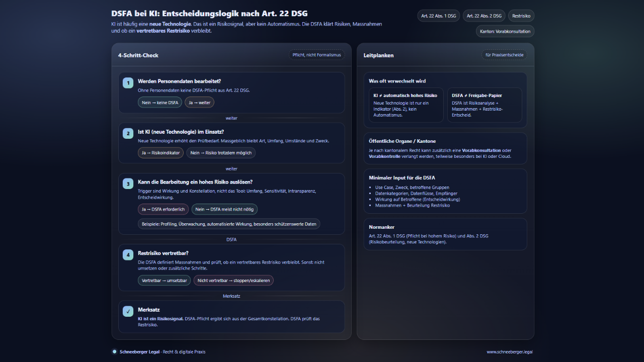
Task: Switch to the 'Restrisiko' chip at top right
Action: point(521,16)
